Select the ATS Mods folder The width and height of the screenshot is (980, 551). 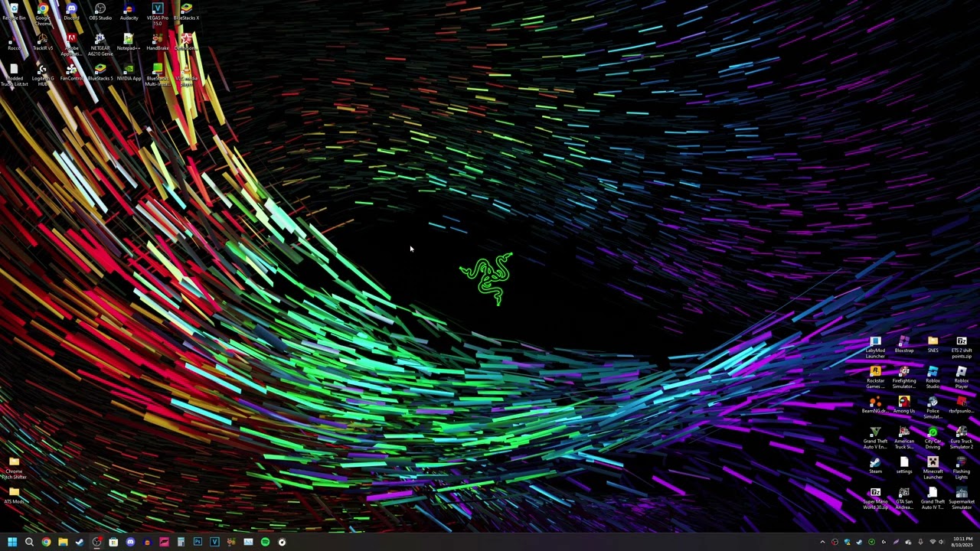(x=14, y=496)
